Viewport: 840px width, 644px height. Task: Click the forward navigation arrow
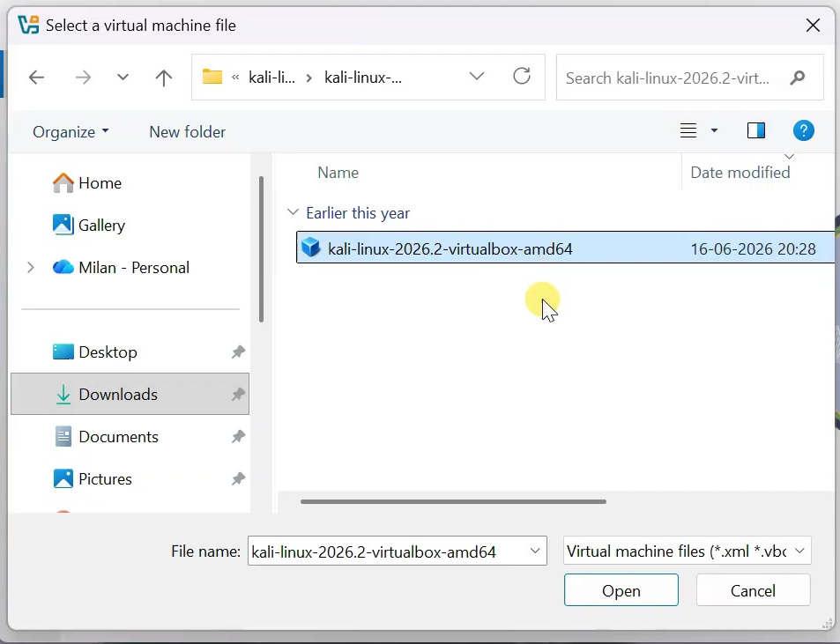coord(83,78)
